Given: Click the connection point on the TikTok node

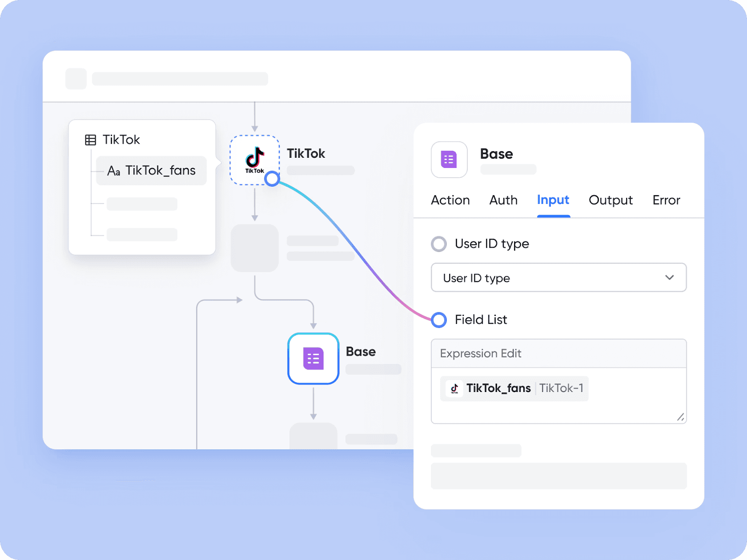Looking at the screenshot, I should [x=273, y=178].
